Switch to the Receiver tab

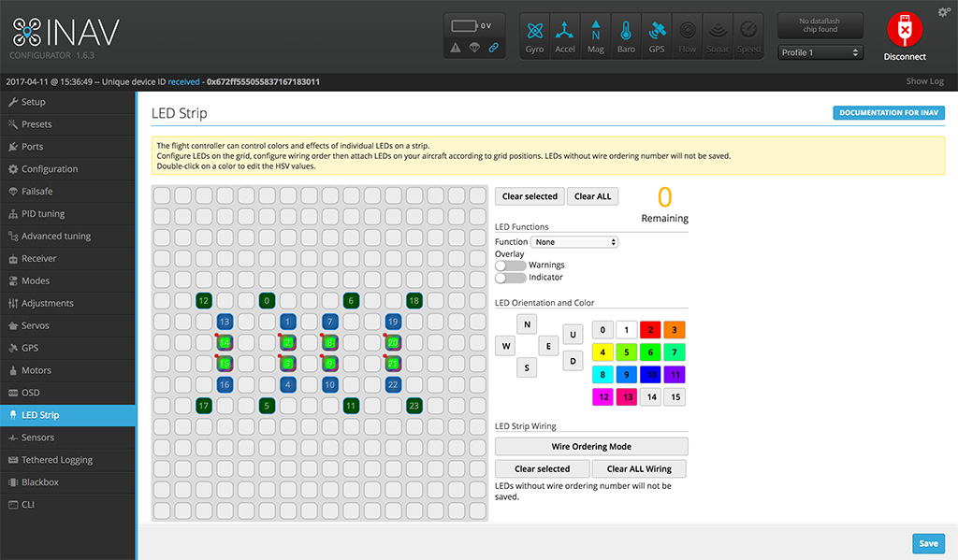67,258
